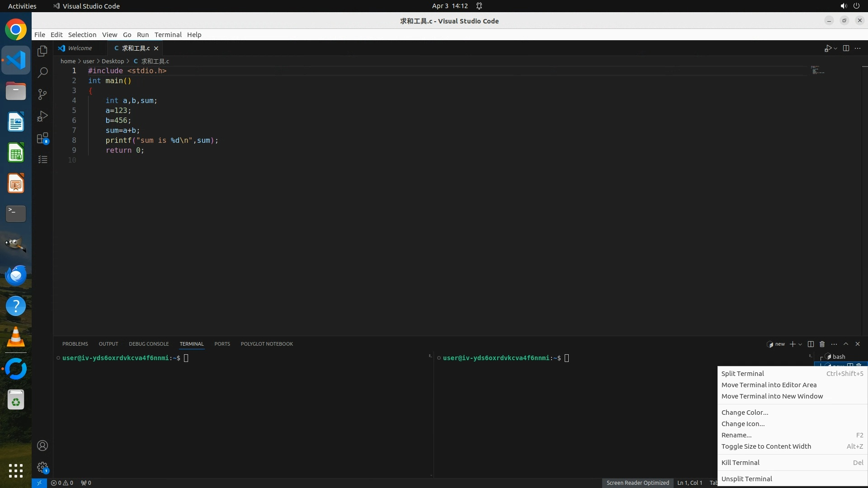Open the Run and Debug view
This screenshot has width=868, height=488.
pos(42,116)
